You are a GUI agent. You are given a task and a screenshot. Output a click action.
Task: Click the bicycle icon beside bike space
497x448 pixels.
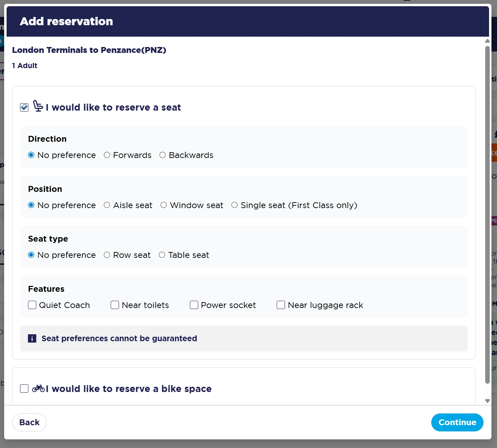[x=38, y=388]
